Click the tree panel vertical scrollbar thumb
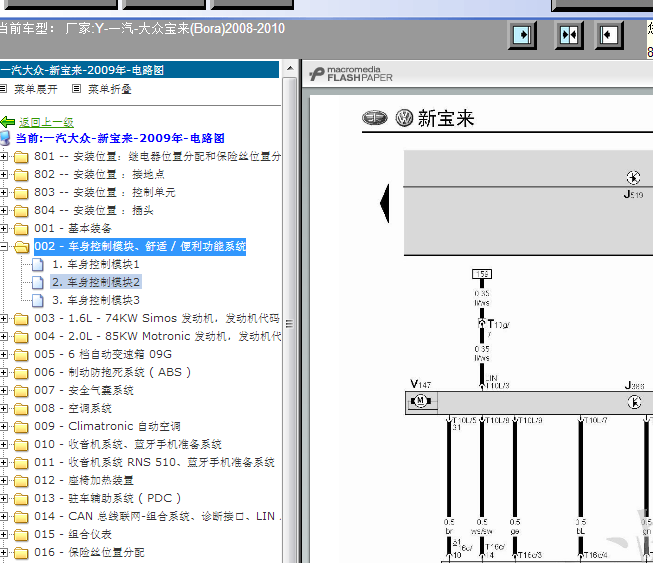This screenshot has height=563, width=653. (289, 324)
